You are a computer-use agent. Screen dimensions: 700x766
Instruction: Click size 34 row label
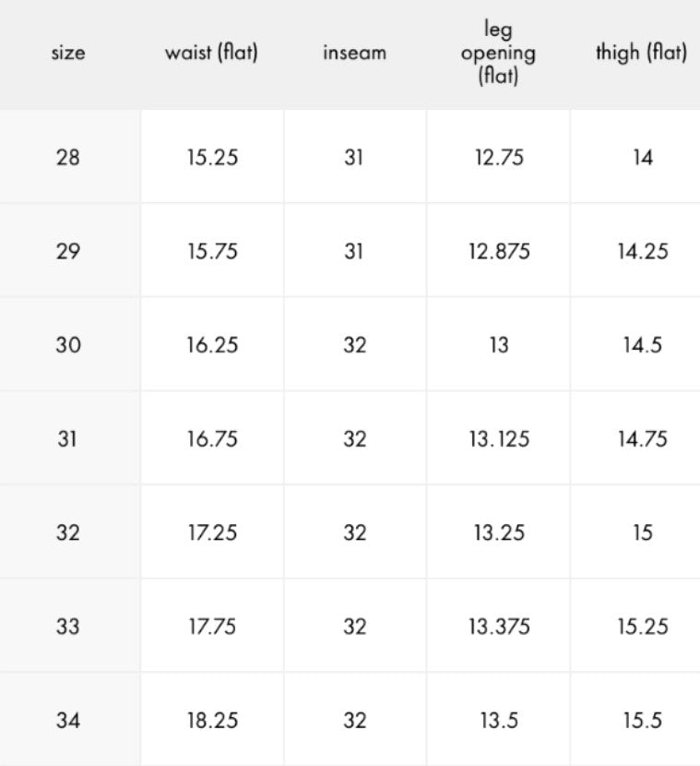tap(67, 721)
